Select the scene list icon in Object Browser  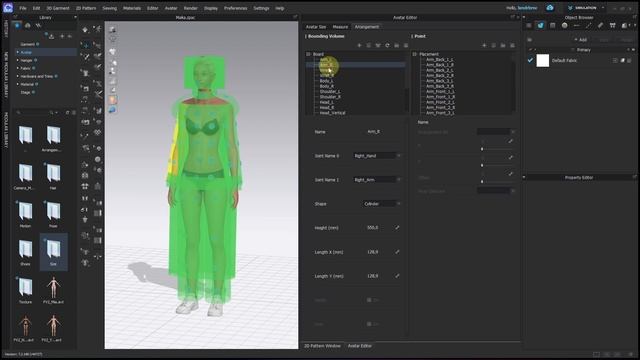click(529, 25)
